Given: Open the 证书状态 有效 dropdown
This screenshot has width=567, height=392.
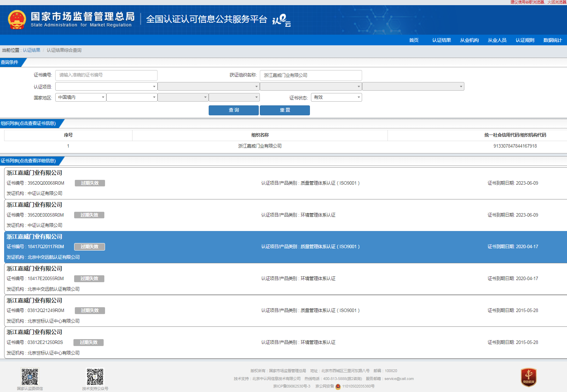Looking at the screenshot, I should tap(336, 97).
